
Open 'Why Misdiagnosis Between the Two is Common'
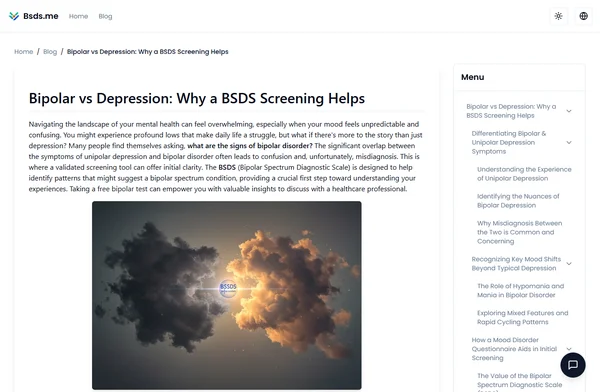(519, 232)
